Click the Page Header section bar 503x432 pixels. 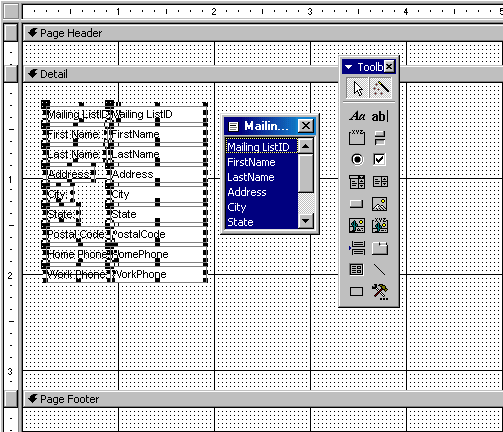(x=263, y=33)
